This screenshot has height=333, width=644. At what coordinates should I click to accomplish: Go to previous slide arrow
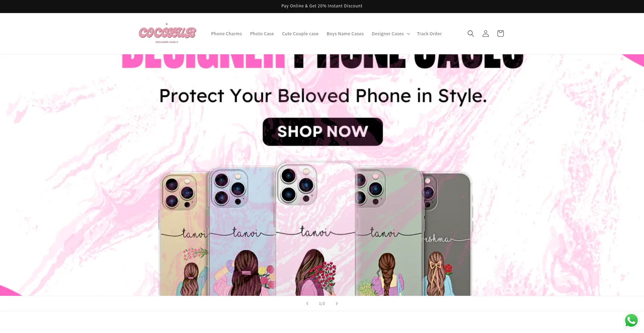[x=307, y=303]
